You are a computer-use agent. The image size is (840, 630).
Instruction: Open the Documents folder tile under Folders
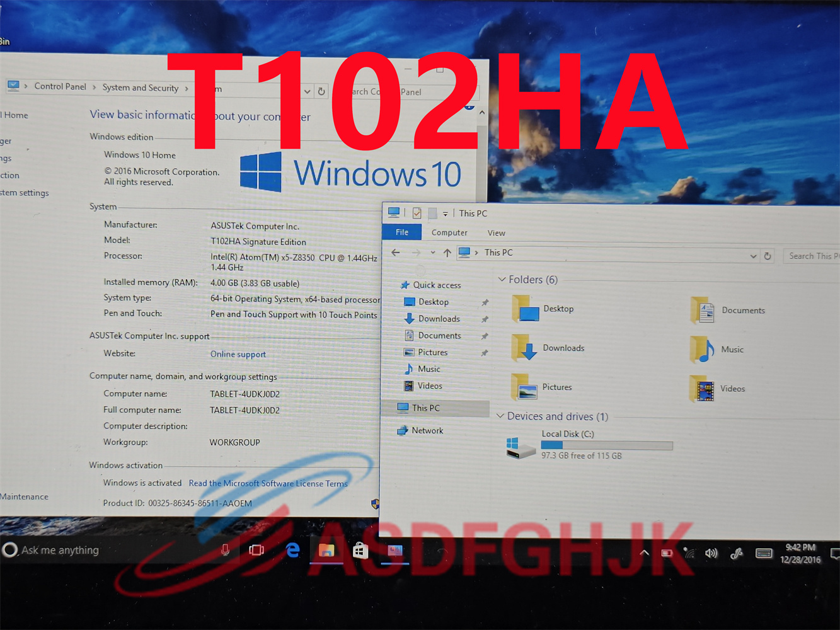tap(728, 310)
